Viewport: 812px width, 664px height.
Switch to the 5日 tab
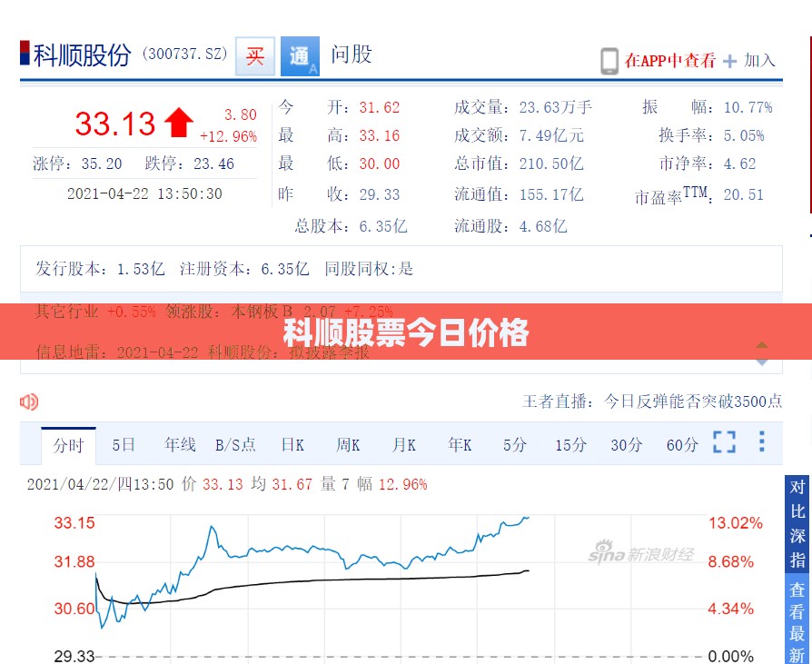coord(124,445)
